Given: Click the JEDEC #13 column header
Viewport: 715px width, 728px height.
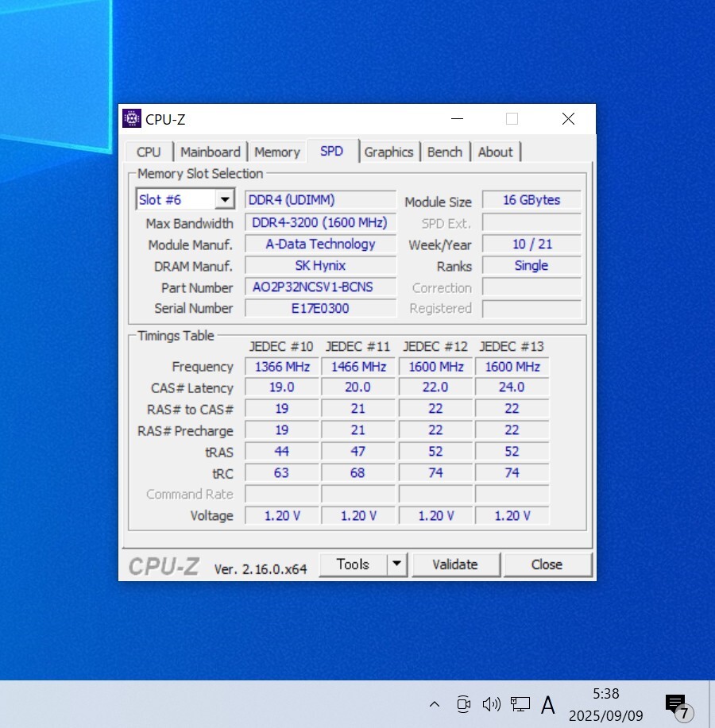Looking at the screenshot, I should (x=512, y=346).
